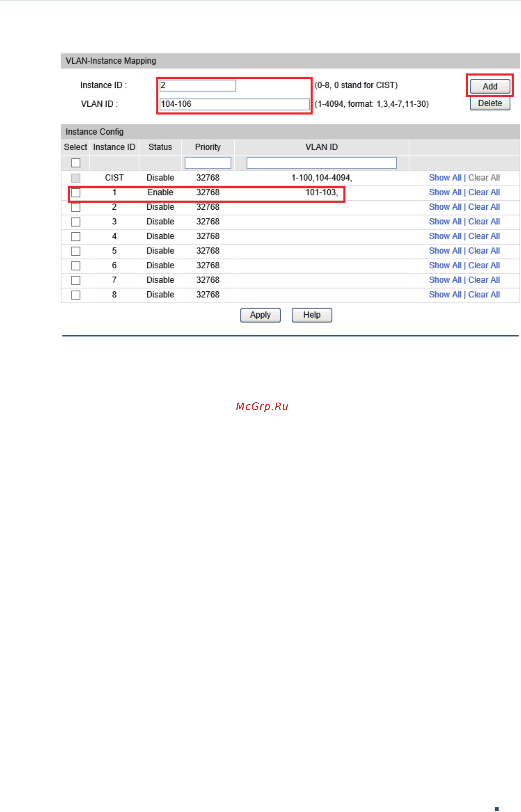The height and width of the screenshot is (812, 521).
Task: Show All VLANs for instance 6
Action: pyautogui.click(x=445, y=265)
